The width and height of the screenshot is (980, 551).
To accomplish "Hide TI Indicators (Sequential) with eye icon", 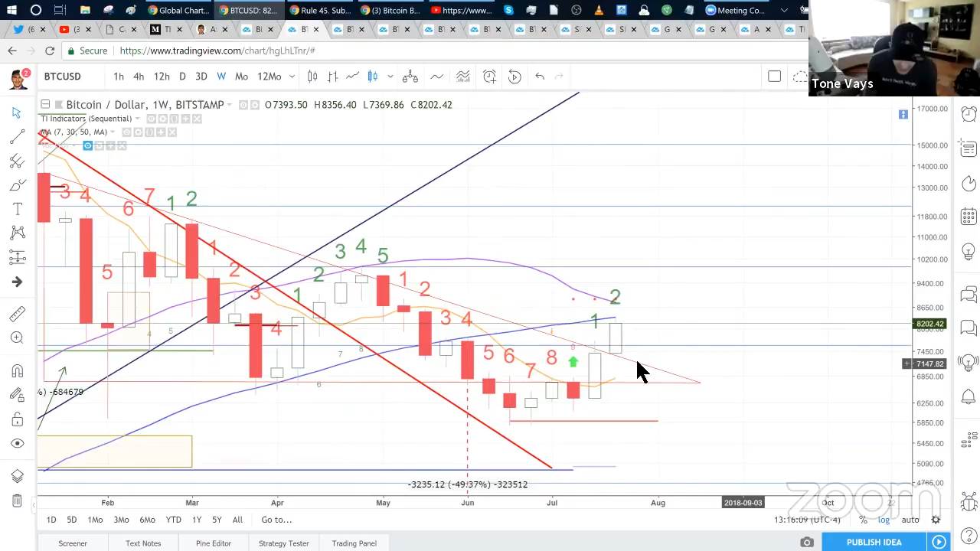I will coord(152,119).
